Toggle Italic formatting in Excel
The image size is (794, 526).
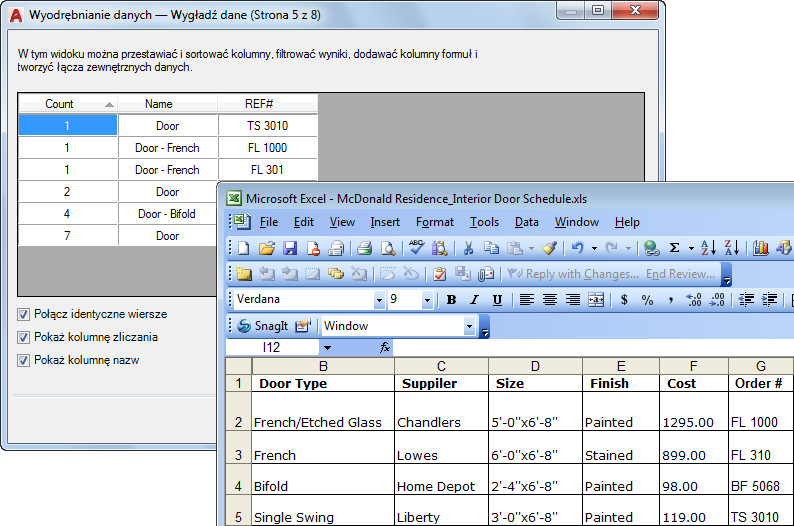pyautogui.click(x=474, y=300)
